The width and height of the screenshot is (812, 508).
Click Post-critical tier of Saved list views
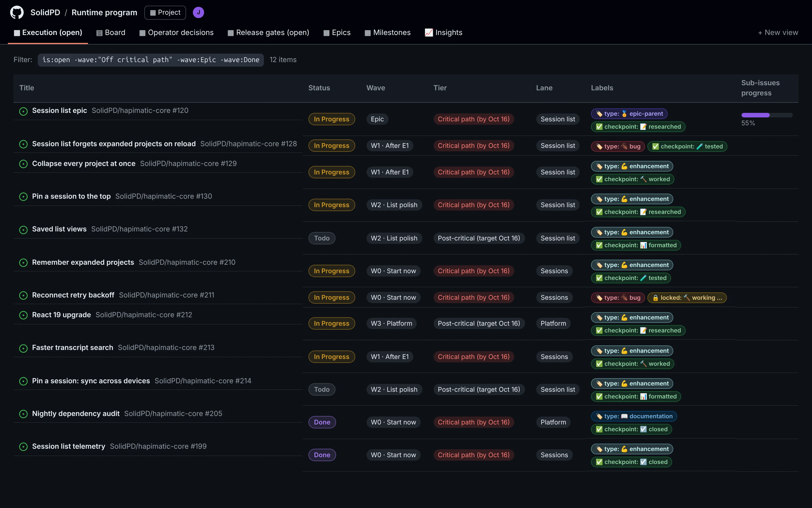[x=479, y=238]
